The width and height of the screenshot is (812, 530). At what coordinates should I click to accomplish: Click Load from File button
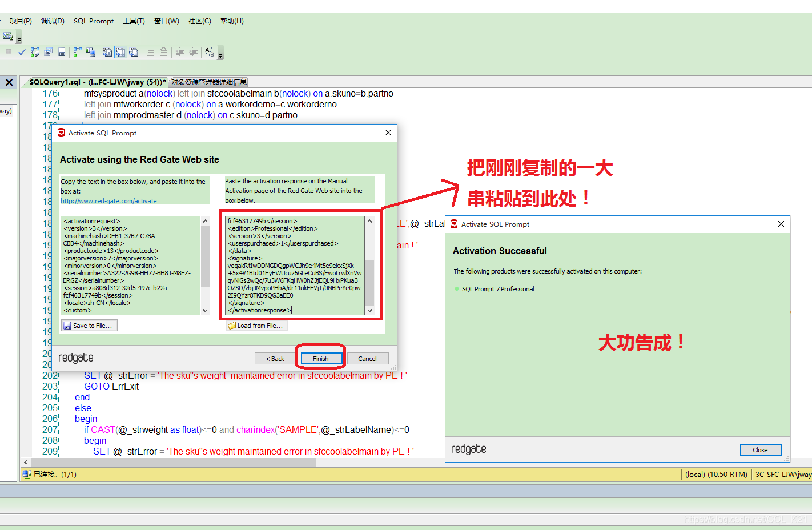coord(257,326)
